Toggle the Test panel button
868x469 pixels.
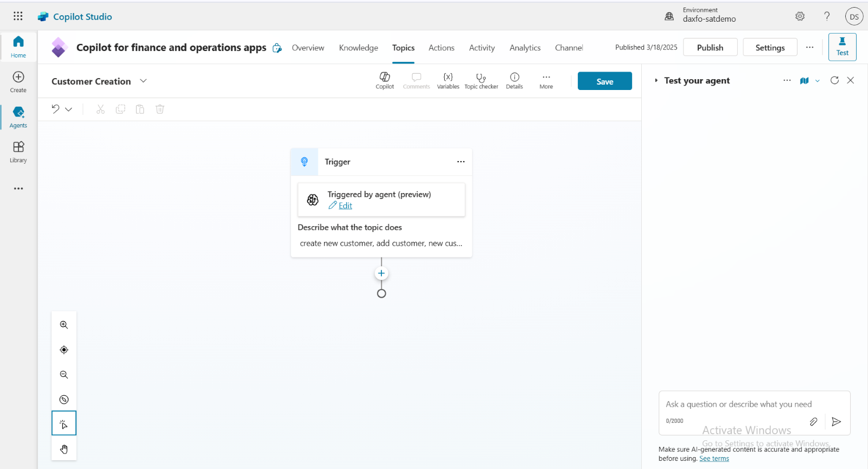click(842, 47)
